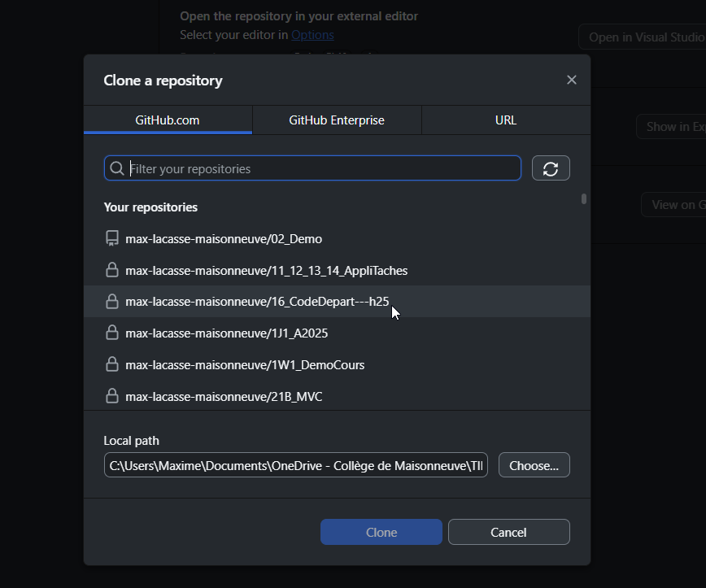Click lock icon beside 1J1_A2025

(112, 333)
